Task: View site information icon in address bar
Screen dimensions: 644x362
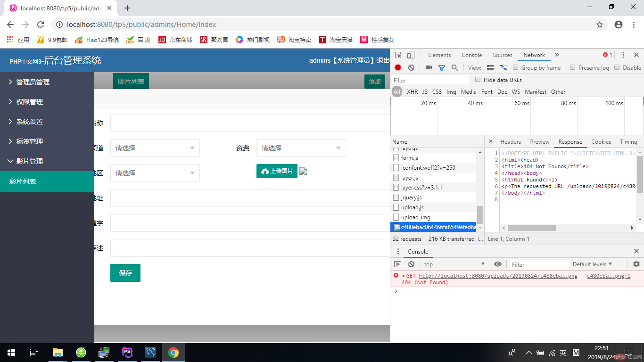Action: click(x=59, y=25)
